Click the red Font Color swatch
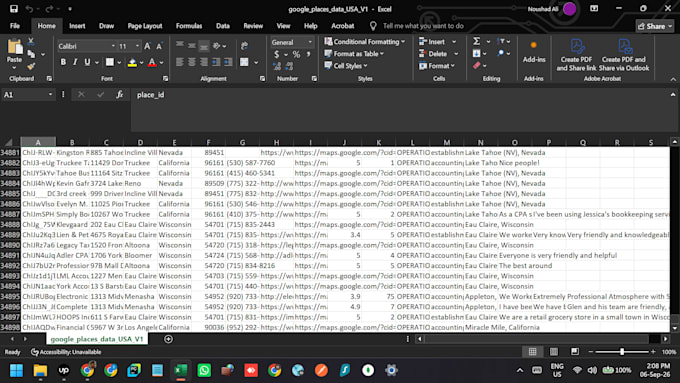The height and width of the screenshot is (383, 680). point(152,63)
